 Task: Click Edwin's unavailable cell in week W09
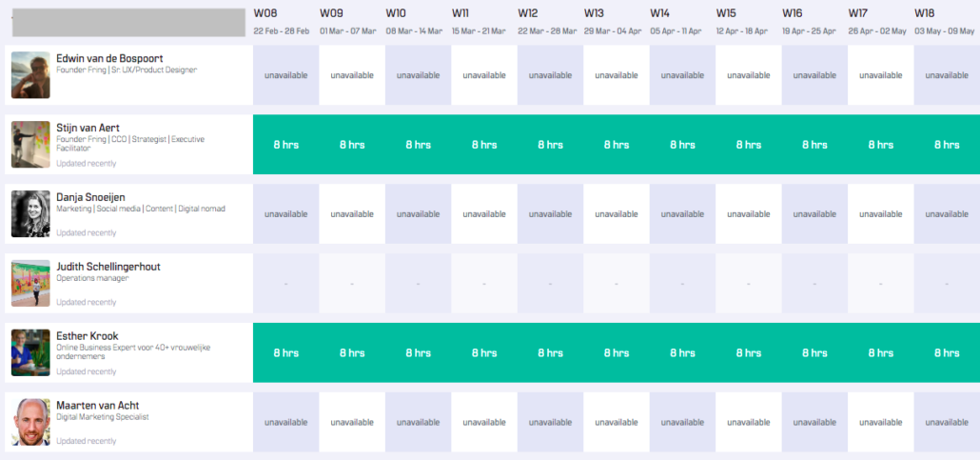tap(352, 75)
